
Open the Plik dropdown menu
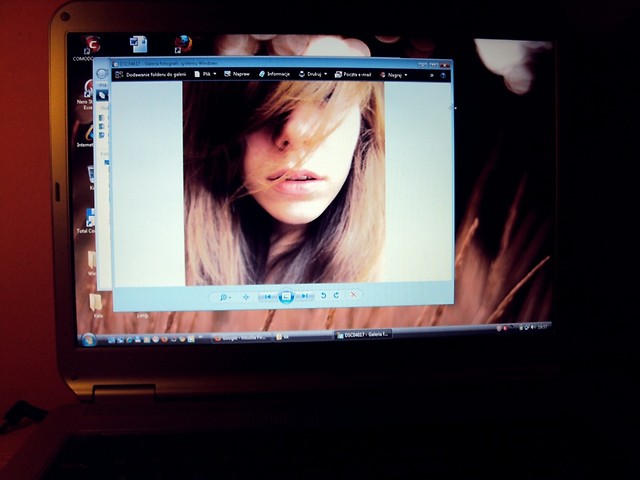point(205,74)
